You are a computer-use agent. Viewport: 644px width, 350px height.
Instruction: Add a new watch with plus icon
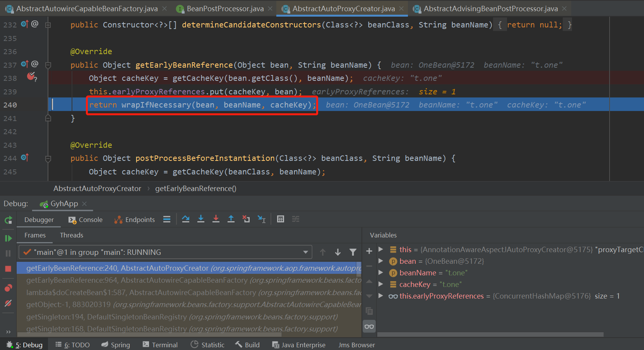point(369,251)
